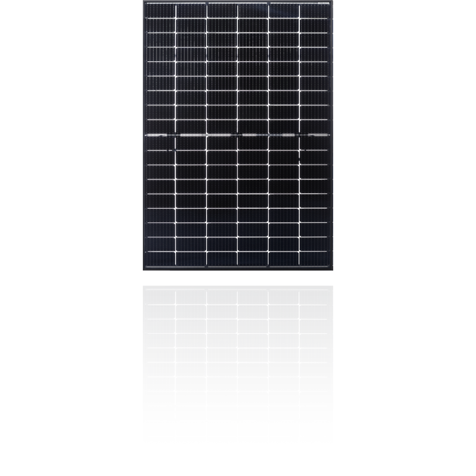
Task: Click the bottom-right corner cell of the top panel
Action: (315, 258)
